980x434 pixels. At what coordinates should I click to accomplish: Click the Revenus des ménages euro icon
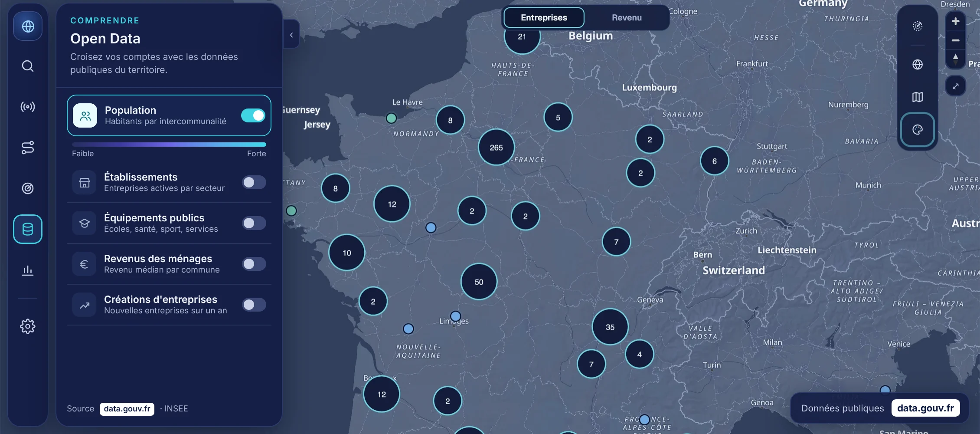[84, 264]
